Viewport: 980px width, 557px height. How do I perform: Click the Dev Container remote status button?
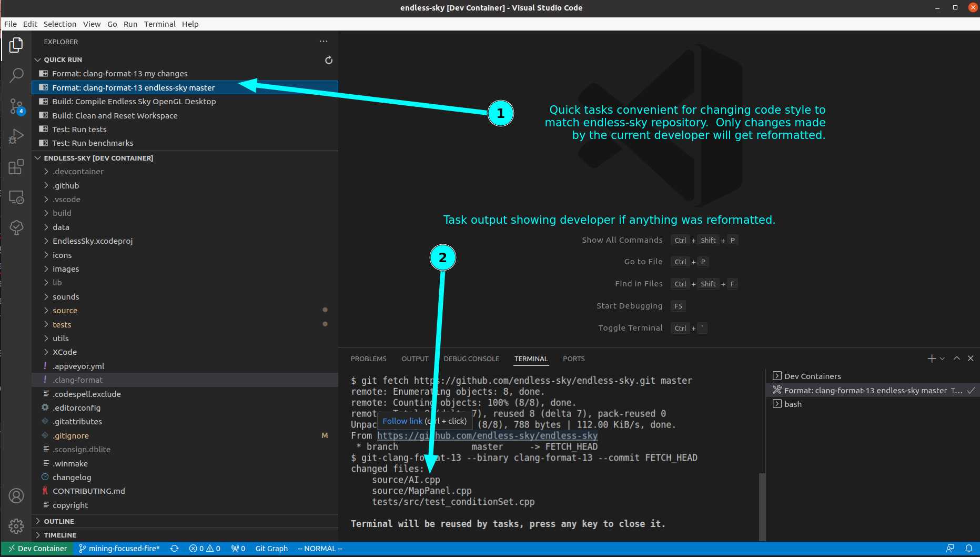(38, 549)
